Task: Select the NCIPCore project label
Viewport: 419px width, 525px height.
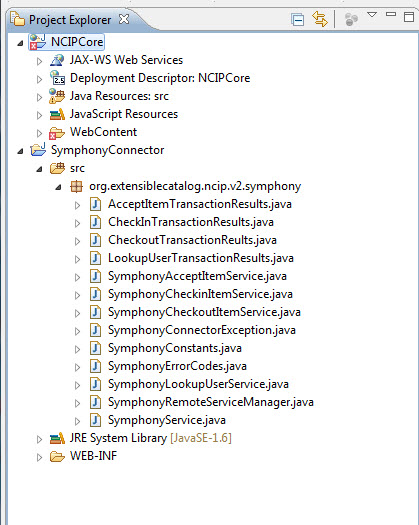Action: 77,42
